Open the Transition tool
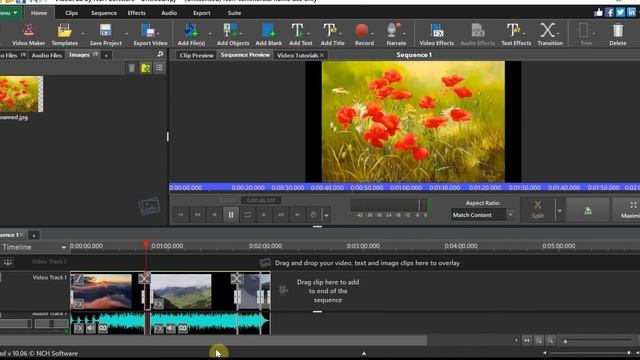This screenshot has height=360, width=640. point(549,34)
